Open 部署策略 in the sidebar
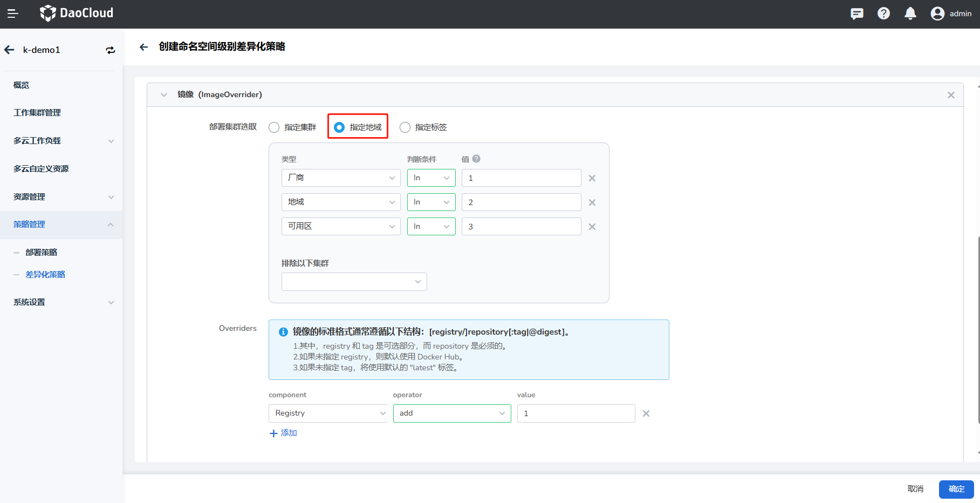This screenshot has height=503, width=980. (41, 253)
